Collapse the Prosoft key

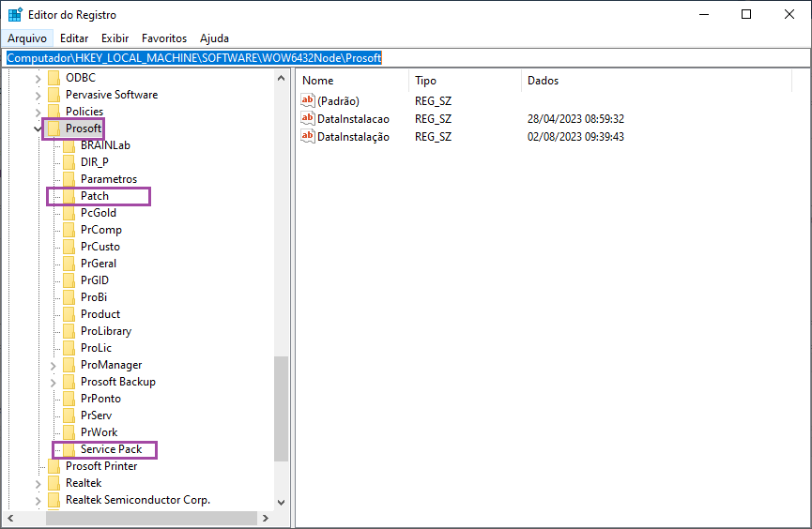[38, 128]
